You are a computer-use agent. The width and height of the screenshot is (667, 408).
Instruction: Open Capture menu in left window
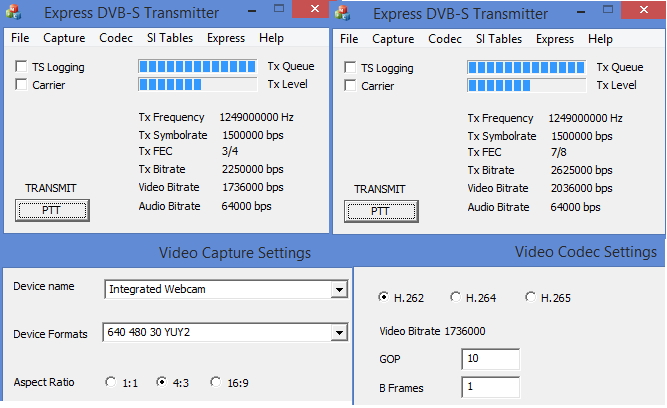(64, 38)
